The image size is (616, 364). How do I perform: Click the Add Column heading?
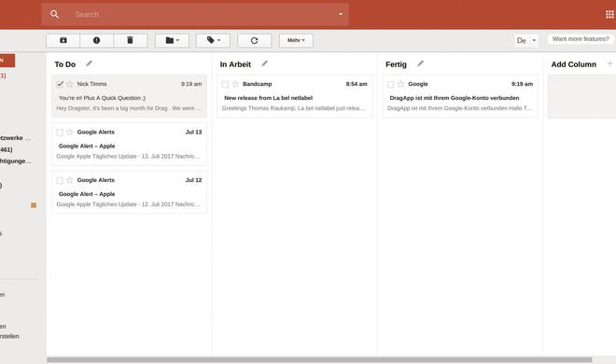tap(574, 64)
